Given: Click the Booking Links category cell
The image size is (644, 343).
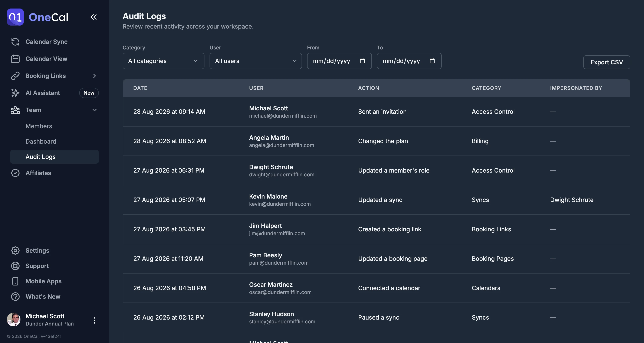Looking at the screenshot, I should (x=491, y=229).
